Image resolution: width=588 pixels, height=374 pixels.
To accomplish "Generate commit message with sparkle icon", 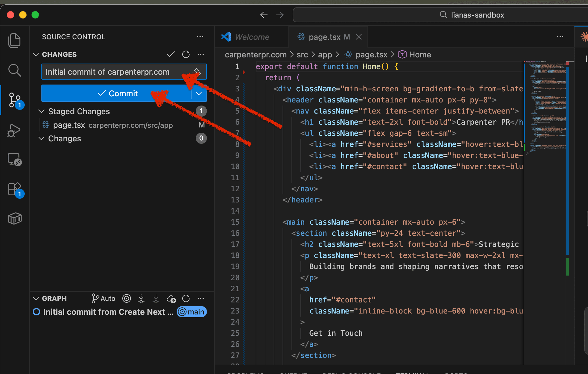I will click(197, 72).
